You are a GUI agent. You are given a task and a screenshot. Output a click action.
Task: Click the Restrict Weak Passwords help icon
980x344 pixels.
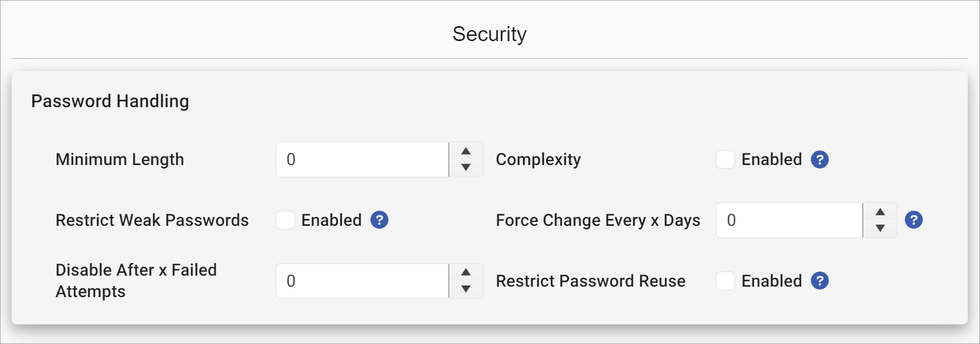[380, 220]
